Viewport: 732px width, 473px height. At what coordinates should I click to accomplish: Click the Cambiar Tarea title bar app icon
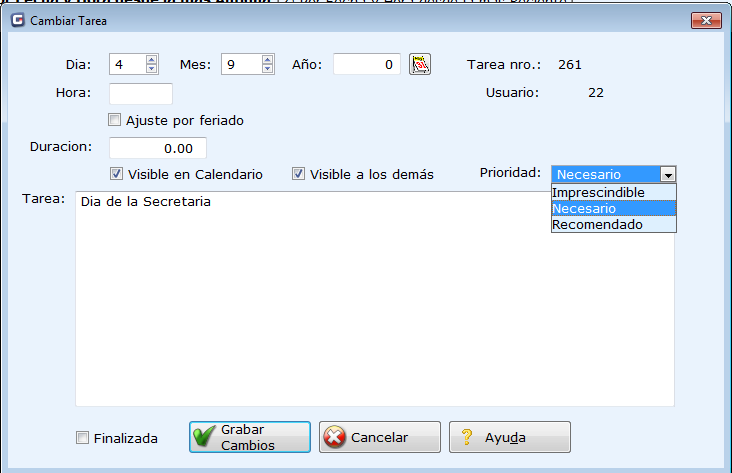[17, 19]
